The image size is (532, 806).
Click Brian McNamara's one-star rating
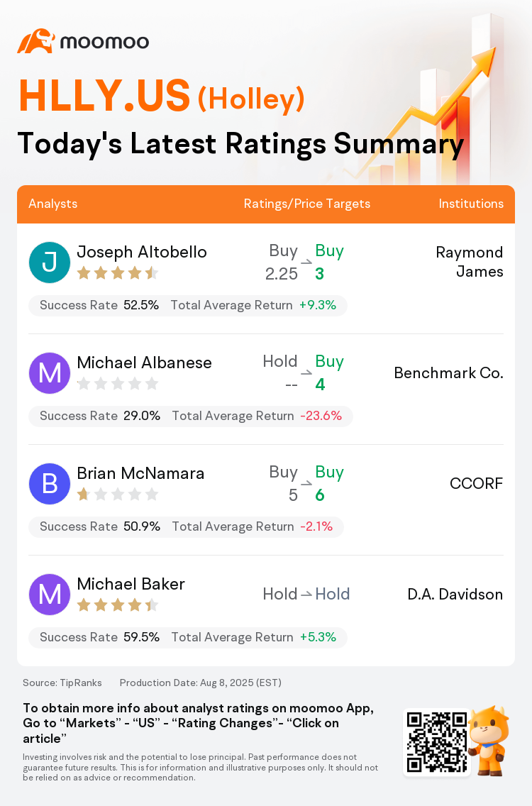click(x=117, y=495)
